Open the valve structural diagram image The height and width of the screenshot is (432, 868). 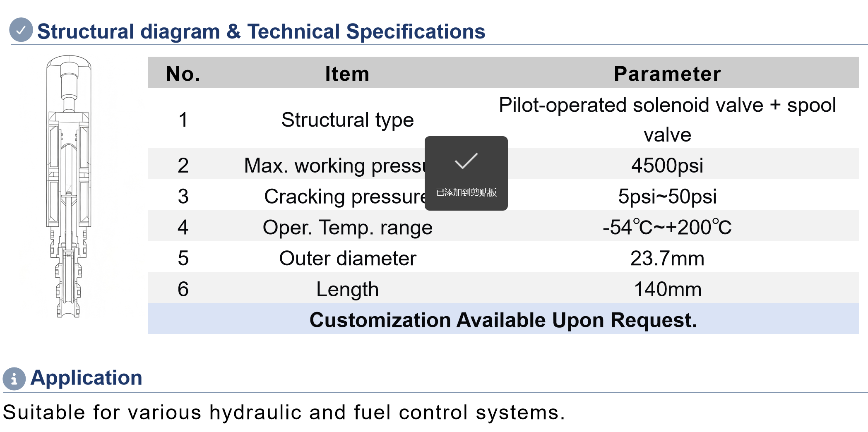69,186
